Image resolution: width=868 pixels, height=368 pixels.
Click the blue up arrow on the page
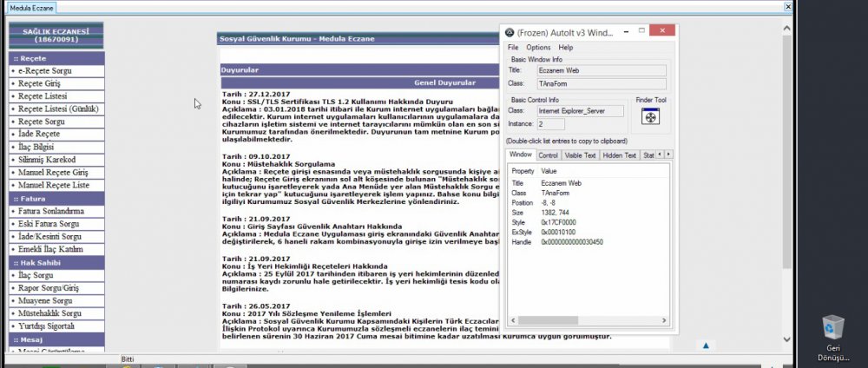(706, 345)
